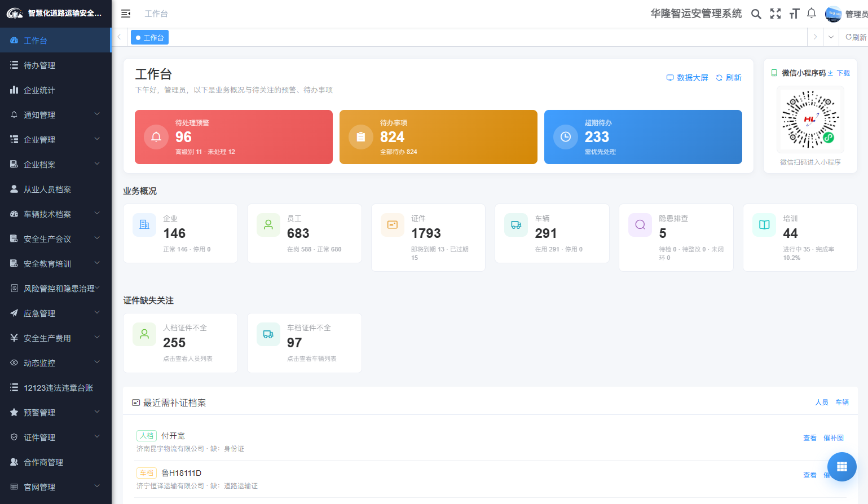This screenshot has width=868, height=504.
Task: Click 刷新 in the workbench header card
Action: coord(729,78)
